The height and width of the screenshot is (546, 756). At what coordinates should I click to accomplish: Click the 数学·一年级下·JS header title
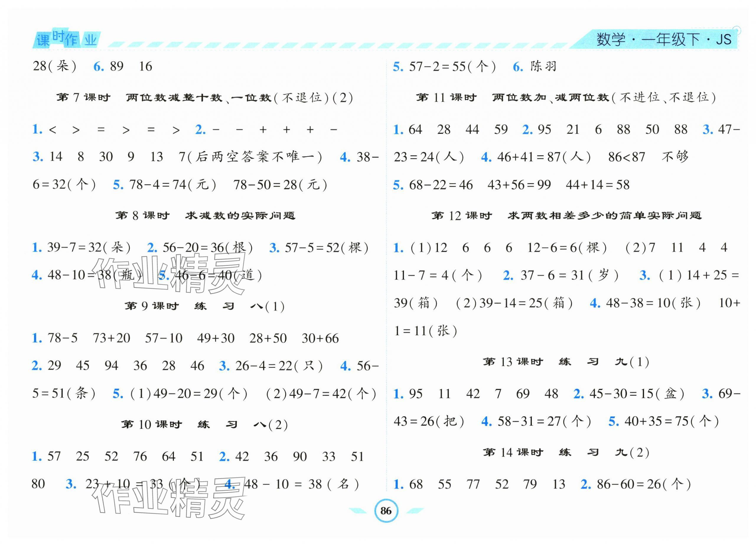click(663, 39)
